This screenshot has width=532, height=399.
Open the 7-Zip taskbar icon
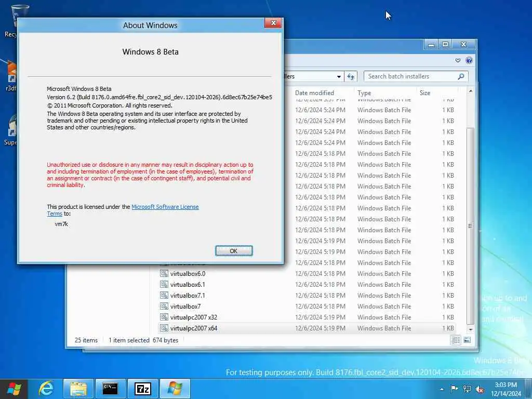click(143, 389)
